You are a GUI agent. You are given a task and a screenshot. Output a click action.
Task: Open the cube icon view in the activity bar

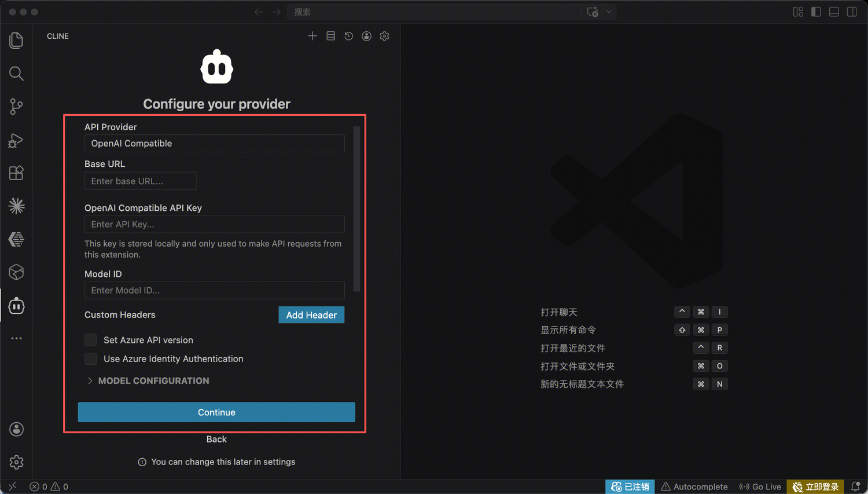coord(16,272)
